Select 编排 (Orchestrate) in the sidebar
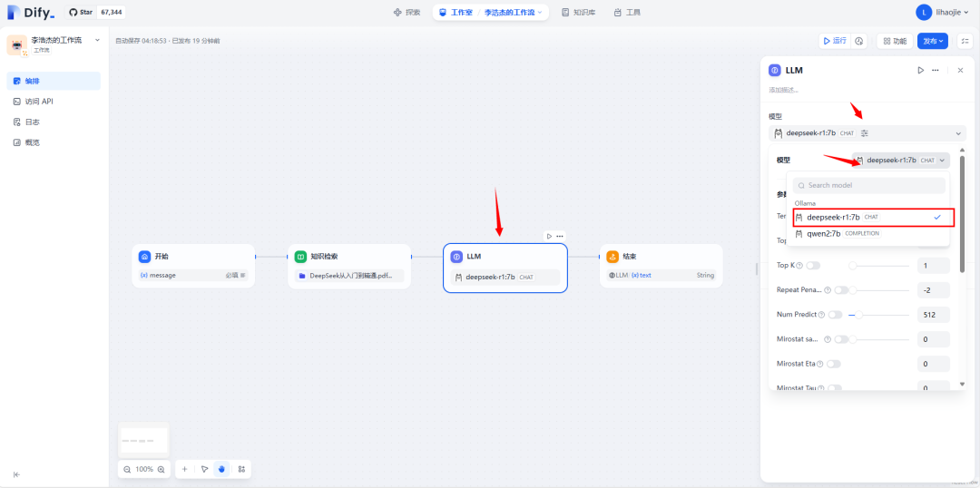Viewport: 980px width, 488px height. [54, 82]
